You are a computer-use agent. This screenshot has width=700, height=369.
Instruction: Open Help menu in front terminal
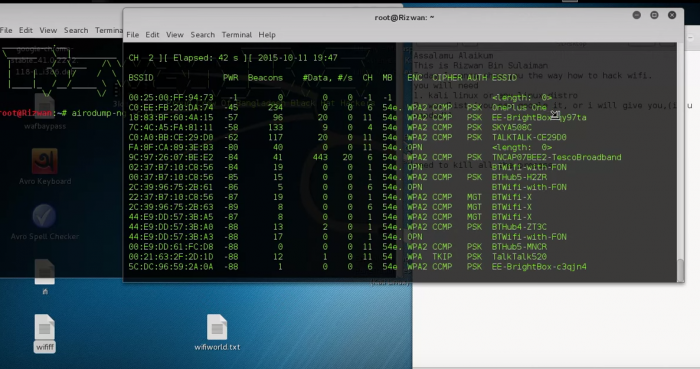pyautogui.click(x=267, y=35)
